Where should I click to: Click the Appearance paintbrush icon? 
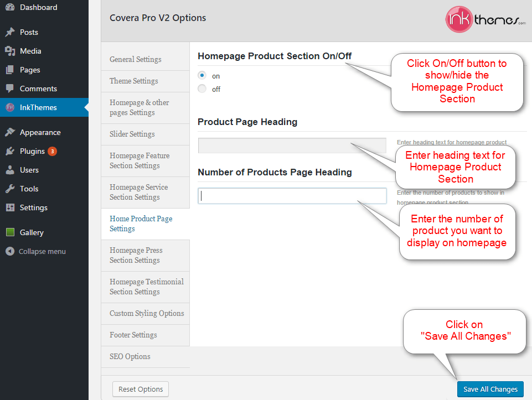click(x=10, y=132)
